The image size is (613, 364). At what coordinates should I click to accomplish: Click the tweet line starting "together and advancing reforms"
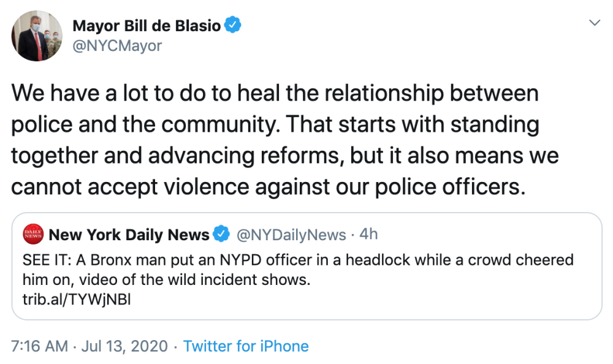[x=284, y=156]
